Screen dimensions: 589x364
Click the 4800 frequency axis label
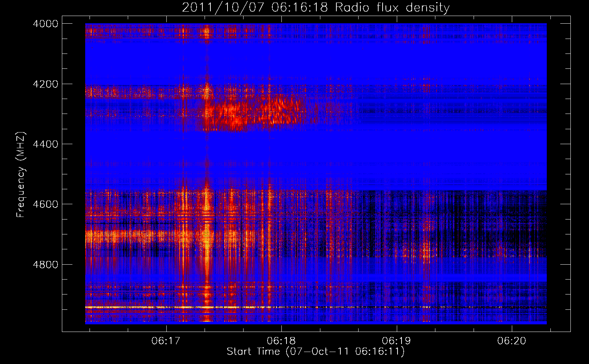click(x=46, y=265)
